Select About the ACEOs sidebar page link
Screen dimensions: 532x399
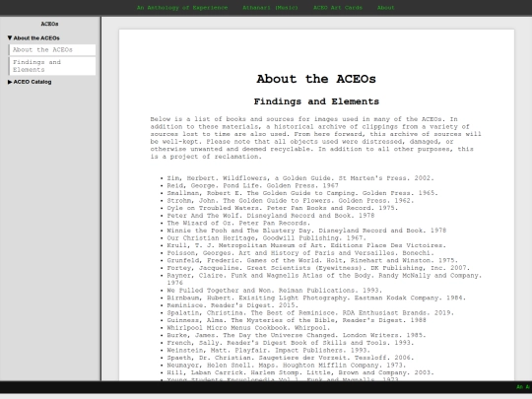[x=52, y=49]
